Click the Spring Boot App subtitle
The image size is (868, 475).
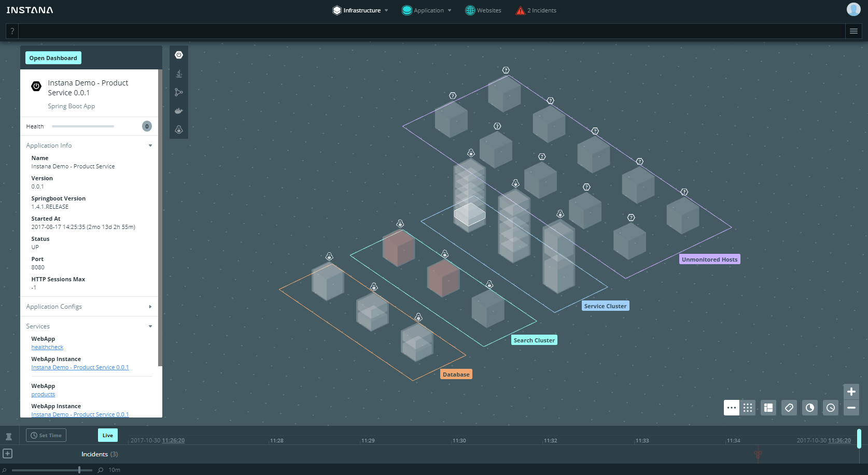(x=72, y=106)
